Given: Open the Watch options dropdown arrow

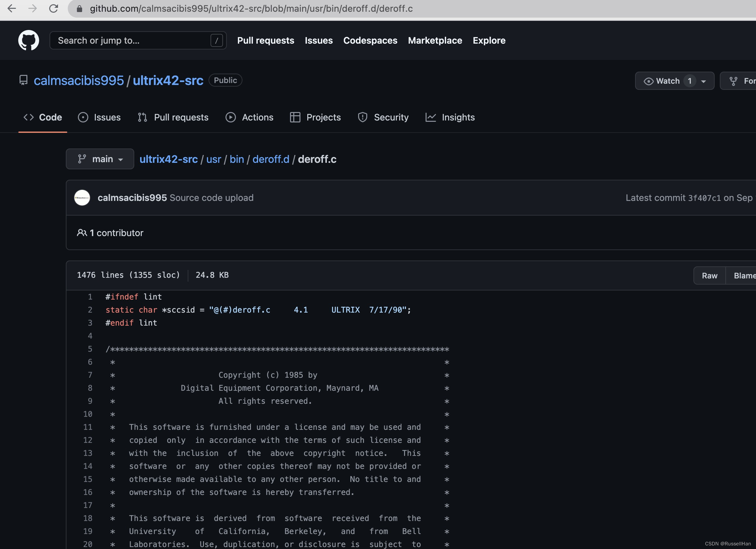Looking at the screenshot, I should coord(703,81).
